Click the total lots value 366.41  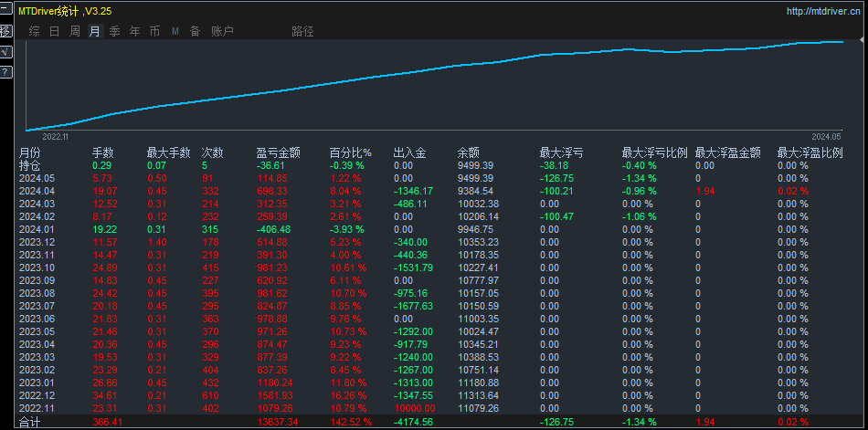108,423
